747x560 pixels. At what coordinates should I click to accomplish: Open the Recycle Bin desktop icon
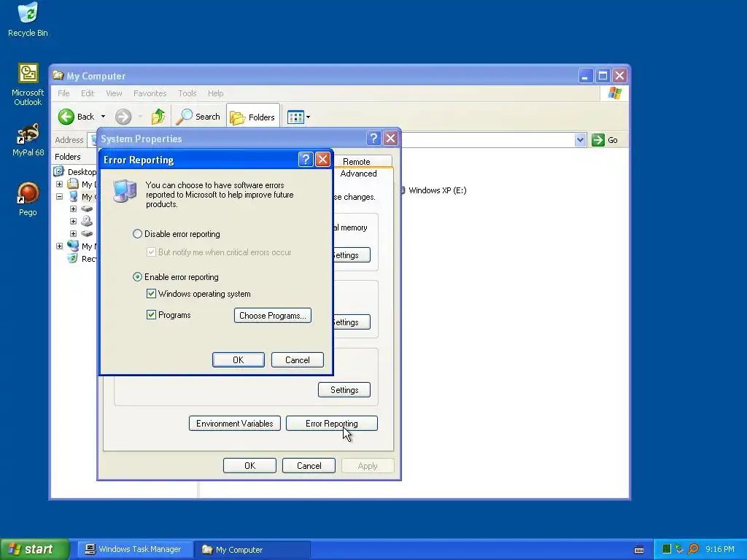(28, 20)
